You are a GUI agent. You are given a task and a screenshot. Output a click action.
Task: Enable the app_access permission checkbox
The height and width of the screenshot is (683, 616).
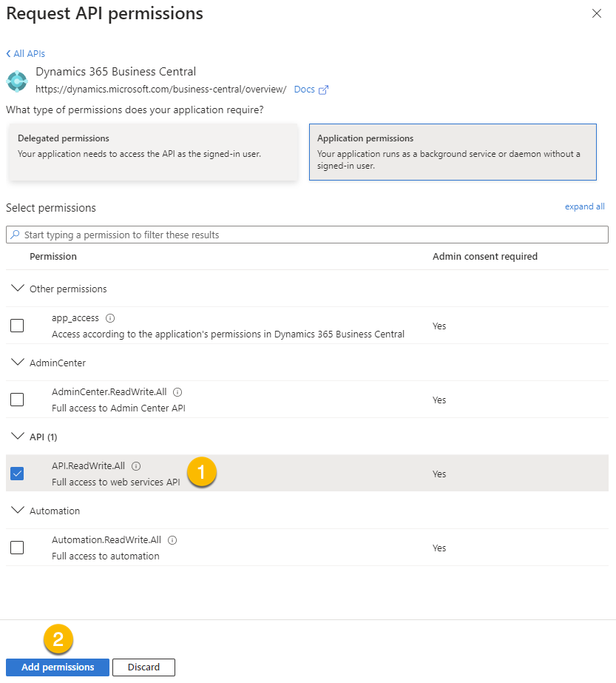coord(17,326)
